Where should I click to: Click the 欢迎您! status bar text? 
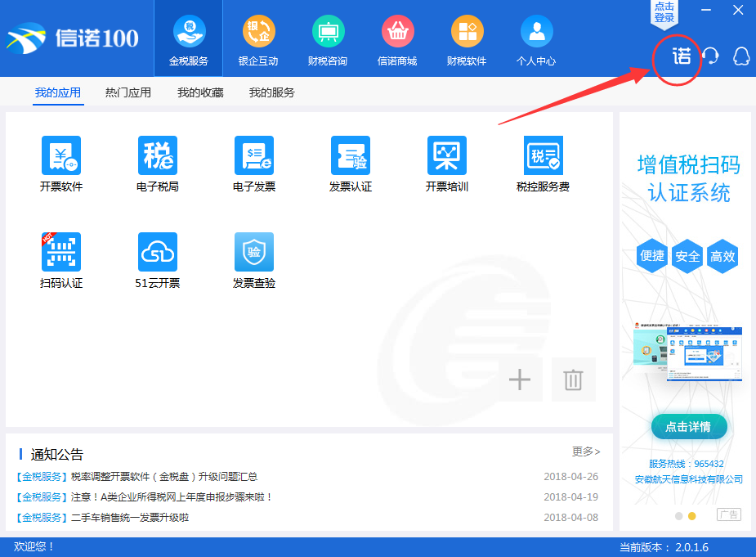34,546
